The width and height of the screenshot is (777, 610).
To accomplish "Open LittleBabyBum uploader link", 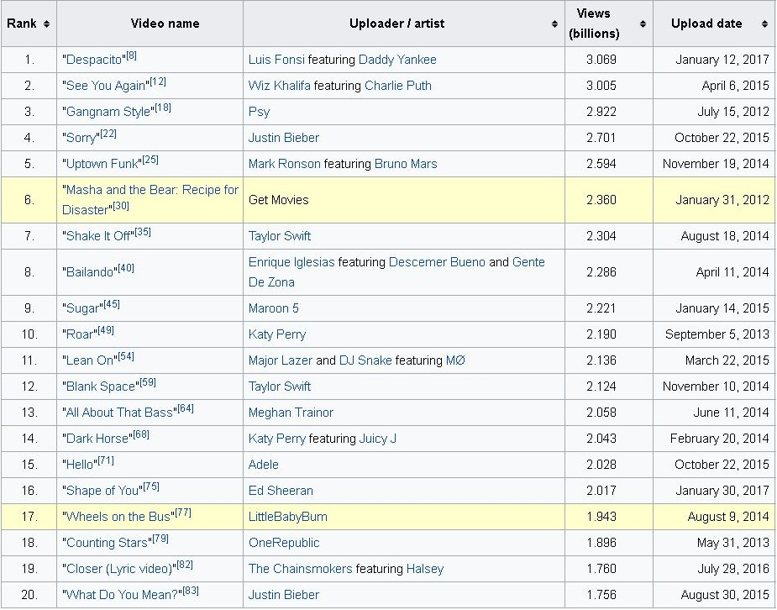I will click(x=287, y=517).
